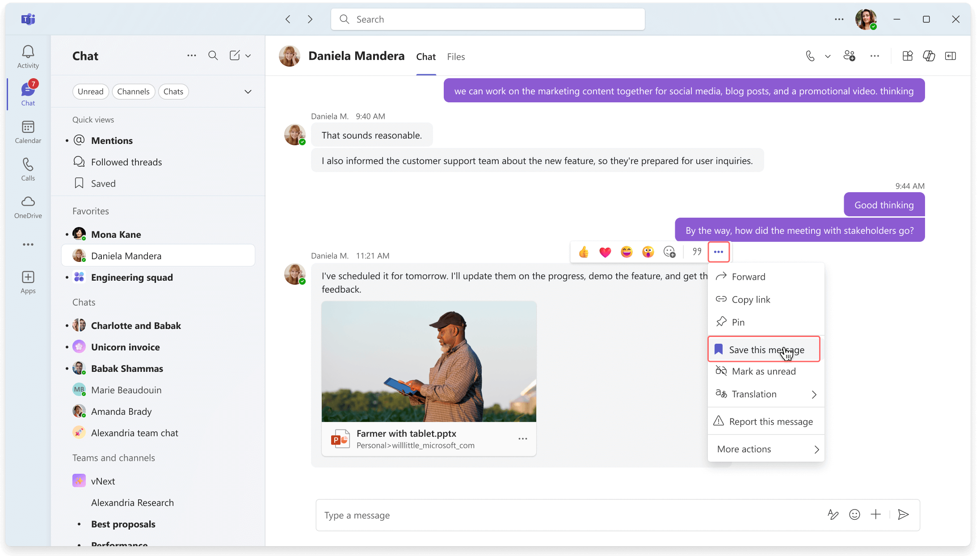The width and height of the screenshot is (980, 556).
Task: Click the thumbs up reaction
Action: click(x=584, y=252)
